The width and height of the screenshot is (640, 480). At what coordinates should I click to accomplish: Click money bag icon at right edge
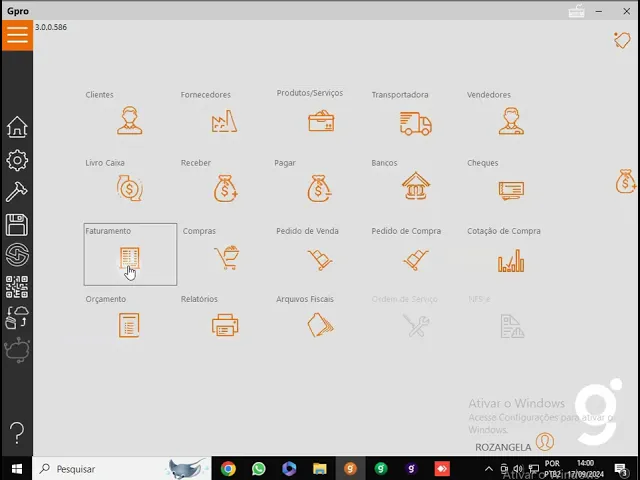pyautogui.click(x=625, y=181)
